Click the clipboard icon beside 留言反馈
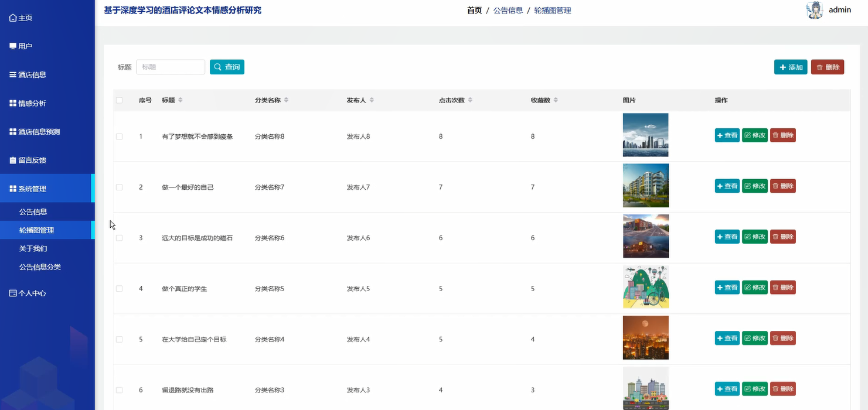Viewport: 868px width, 410px height. point(13,160)
